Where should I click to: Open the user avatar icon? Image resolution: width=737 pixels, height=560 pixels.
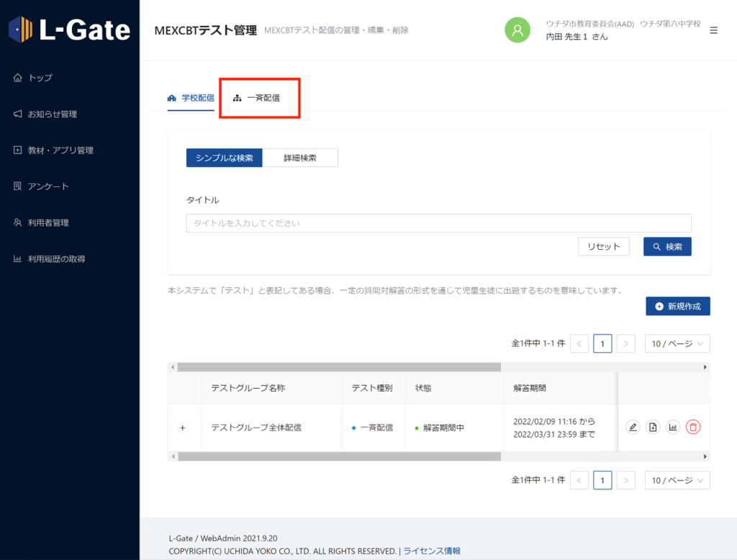point(517,30)
